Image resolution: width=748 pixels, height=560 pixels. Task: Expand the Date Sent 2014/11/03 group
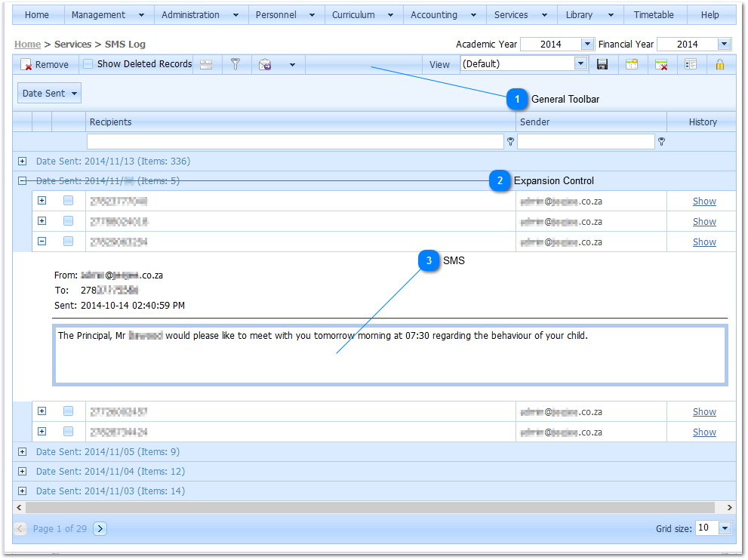point(23,491)
